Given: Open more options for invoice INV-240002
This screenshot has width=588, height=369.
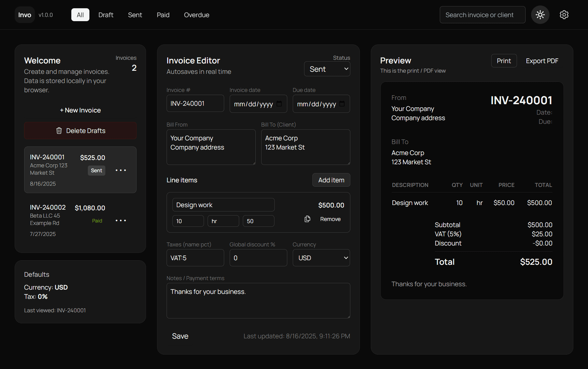Looking at the screenshot, I should [121, 220].
